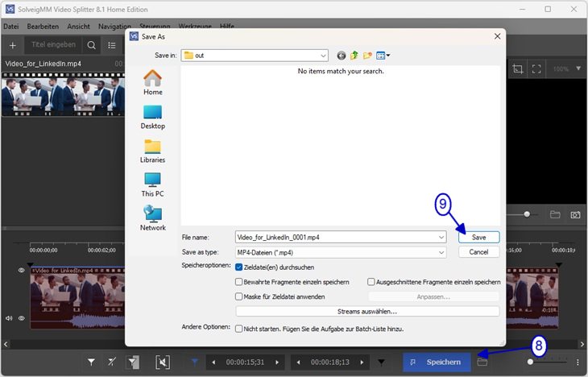This screenshot has height=377, width=588.
Task: Click the volume slider under preview
Action: [527, 214]
